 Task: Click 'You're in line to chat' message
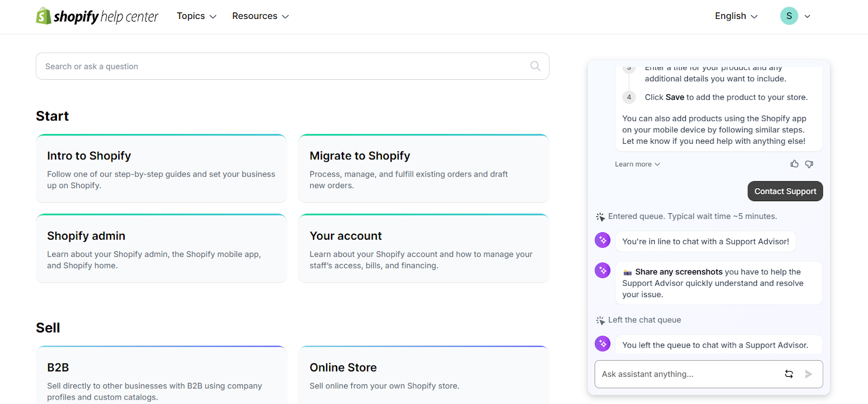(x=706, y=241)
